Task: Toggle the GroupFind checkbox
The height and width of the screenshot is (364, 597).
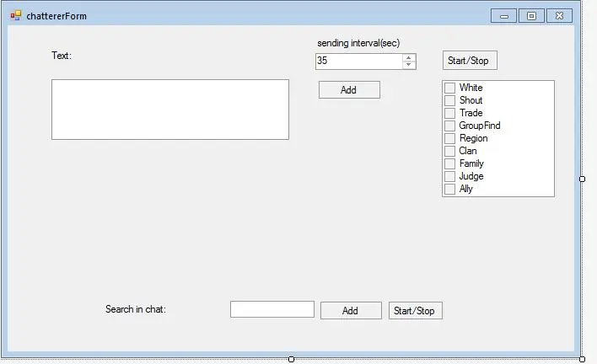Action: tap(450, 126)
